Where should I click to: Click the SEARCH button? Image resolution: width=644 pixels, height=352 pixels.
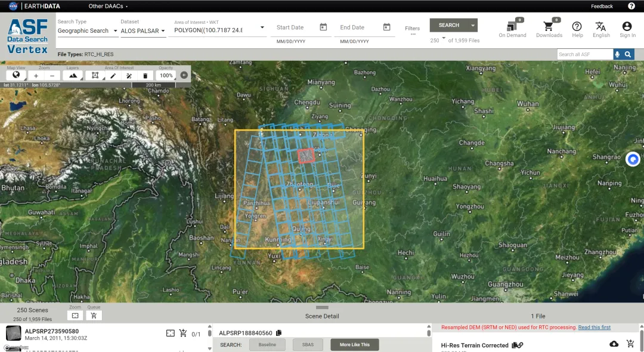(x=449, y=25)
